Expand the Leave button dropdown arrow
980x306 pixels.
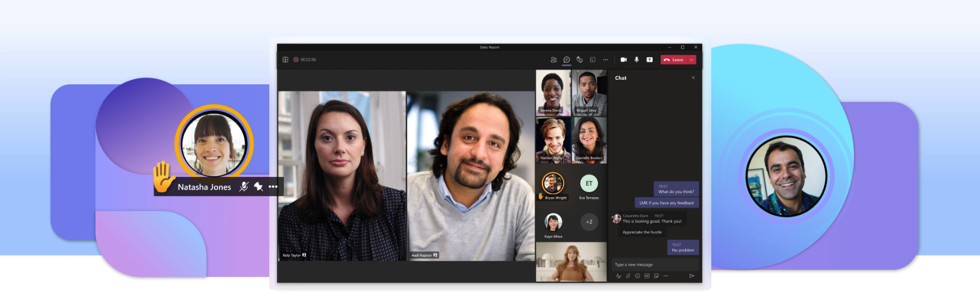pos(692,60)
